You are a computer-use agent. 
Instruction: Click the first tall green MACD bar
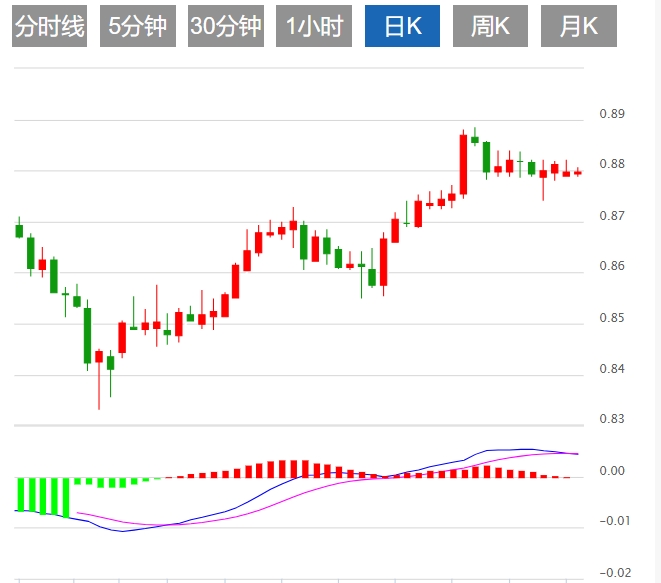coord(21,494)
